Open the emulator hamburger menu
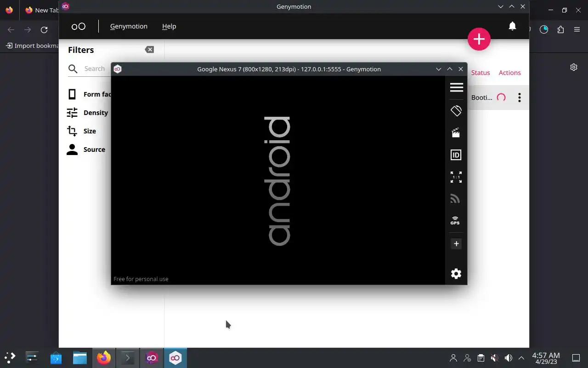This screenshot has height=368, width=588. 456,87
